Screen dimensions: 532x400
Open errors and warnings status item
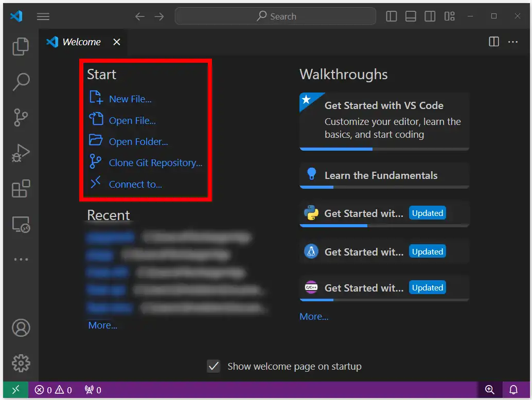pos(54,390)
